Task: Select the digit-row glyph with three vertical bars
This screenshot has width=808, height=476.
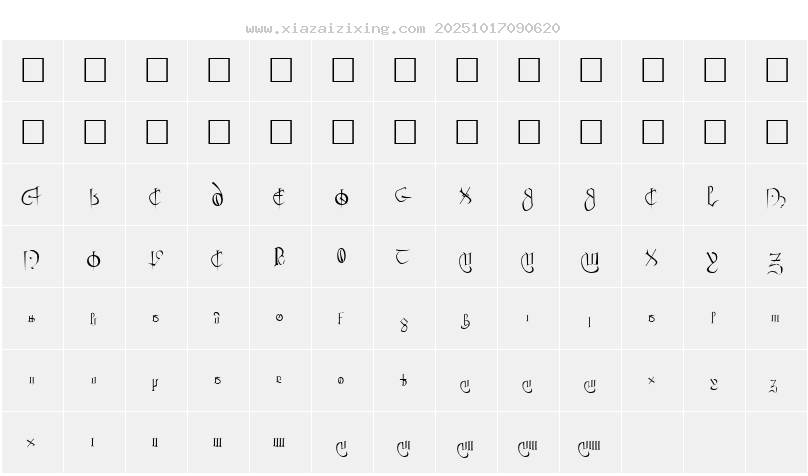Action: (217, 442)
